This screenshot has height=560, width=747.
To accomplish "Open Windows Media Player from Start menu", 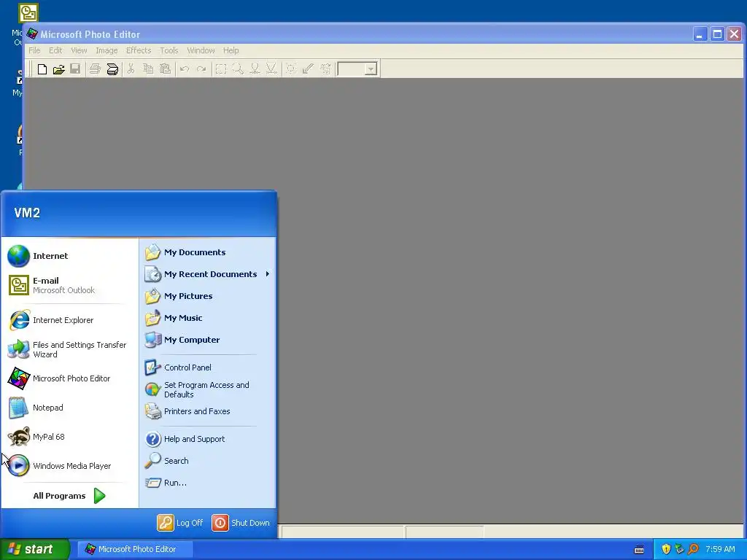I will click(69, 466).
